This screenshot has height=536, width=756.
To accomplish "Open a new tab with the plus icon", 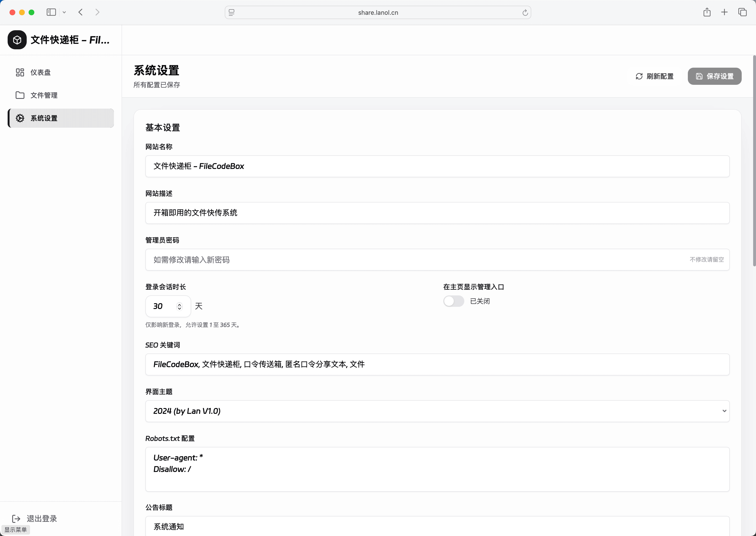I will click(724, 12).
